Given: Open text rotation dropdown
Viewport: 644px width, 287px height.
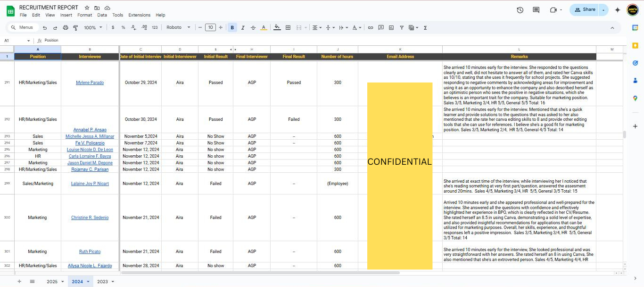Looking at the screenshot, I should pyautogui.click(x=357, y=28).
